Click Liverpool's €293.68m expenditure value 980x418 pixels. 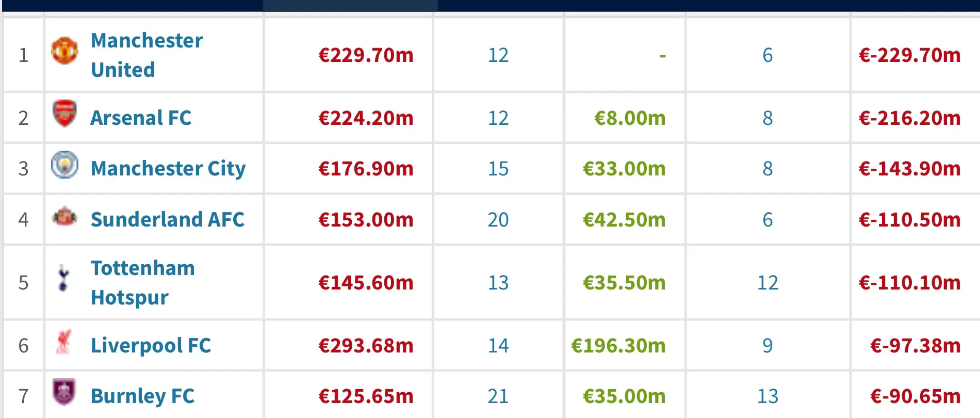click(366, 345)
